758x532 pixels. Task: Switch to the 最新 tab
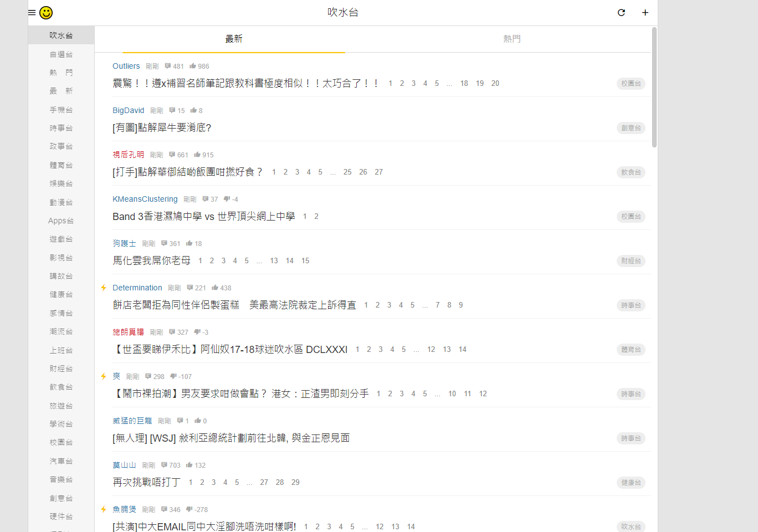click(234, 39)
